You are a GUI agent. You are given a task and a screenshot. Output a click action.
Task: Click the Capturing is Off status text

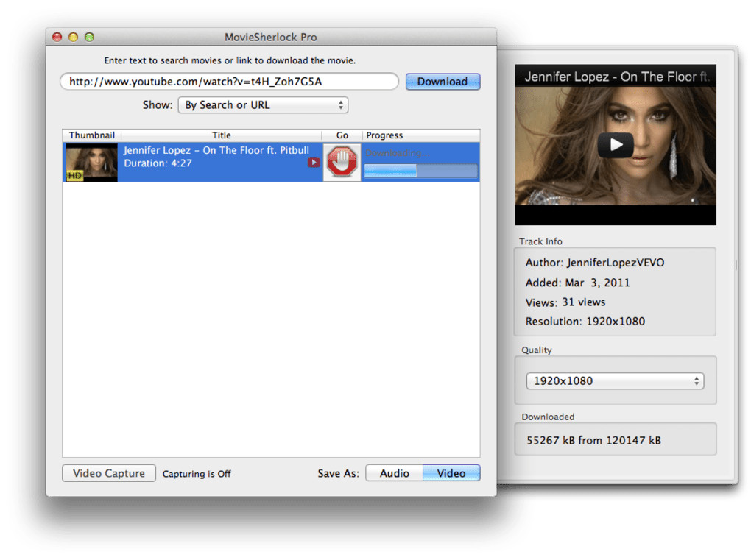click(197, 474)
